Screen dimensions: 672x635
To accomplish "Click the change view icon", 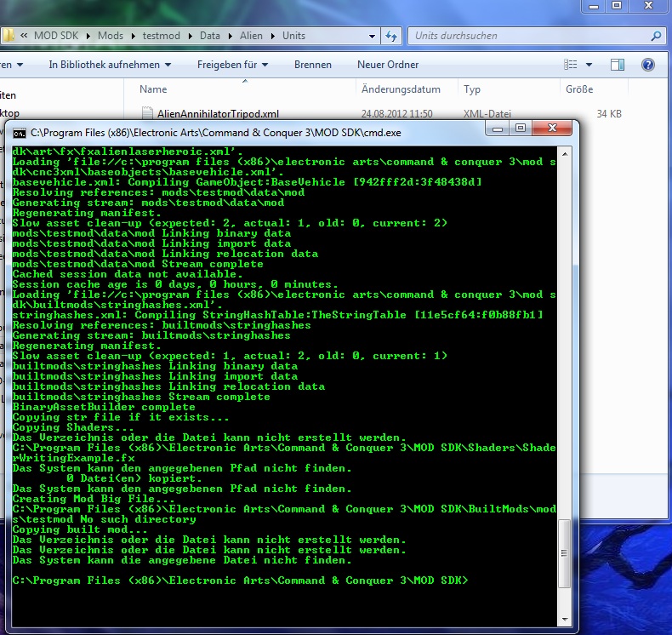I will click(572, 65).
